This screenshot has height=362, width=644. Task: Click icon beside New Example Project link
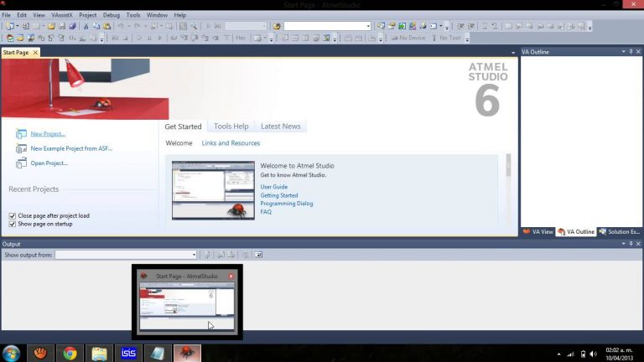coord(21,148)
